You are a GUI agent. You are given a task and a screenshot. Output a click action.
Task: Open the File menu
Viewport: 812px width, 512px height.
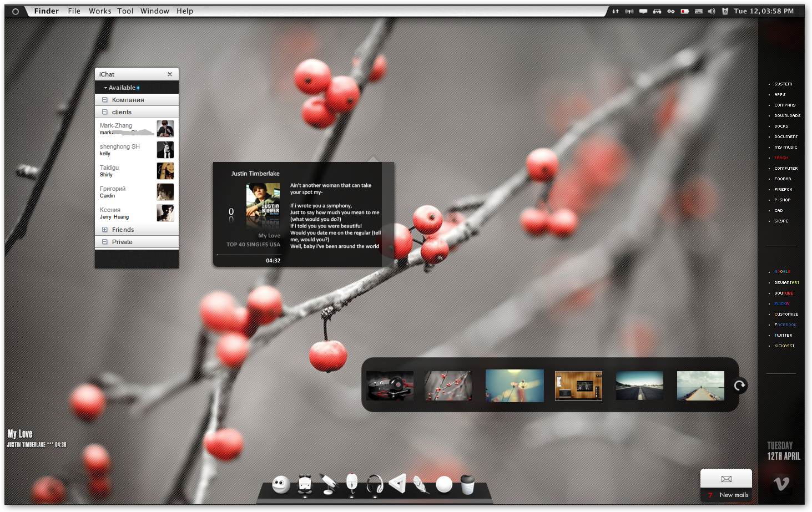pyautogui.click(x=74, y=11)
